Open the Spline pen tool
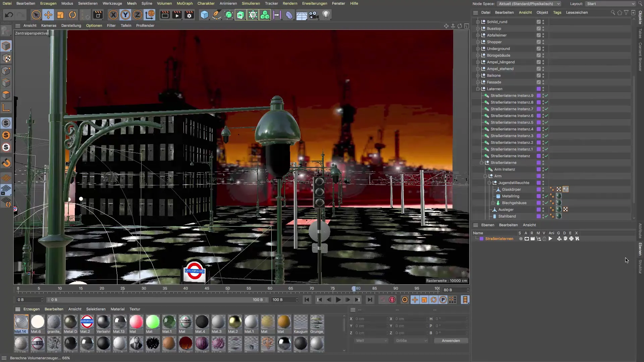Screen dimensions: 644x362 (x=217, y=15)
